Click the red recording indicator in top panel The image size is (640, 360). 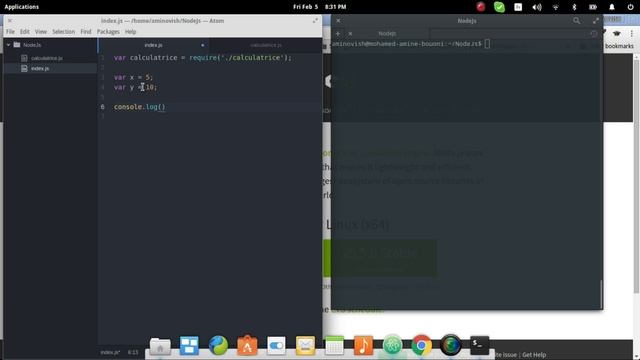[480, 7]
